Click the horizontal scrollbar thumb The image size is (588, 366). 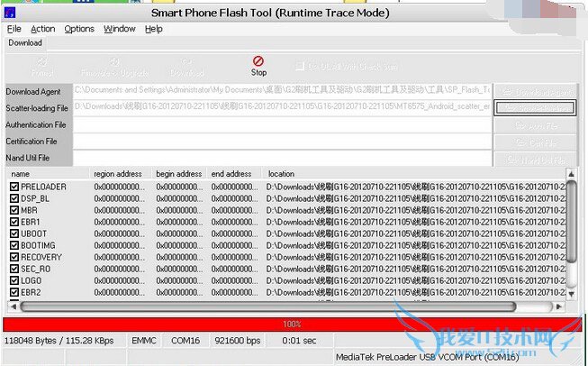click(268, 307)
